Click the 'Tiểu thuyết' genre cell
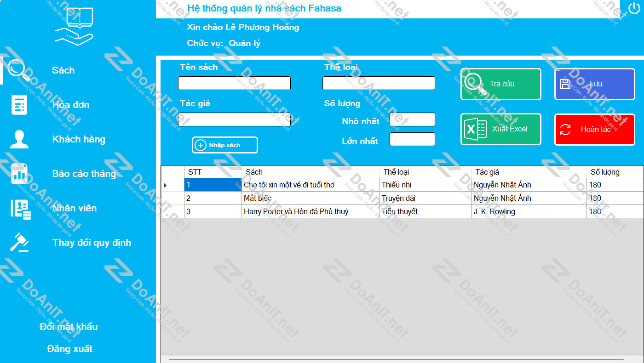 (425, 211)
